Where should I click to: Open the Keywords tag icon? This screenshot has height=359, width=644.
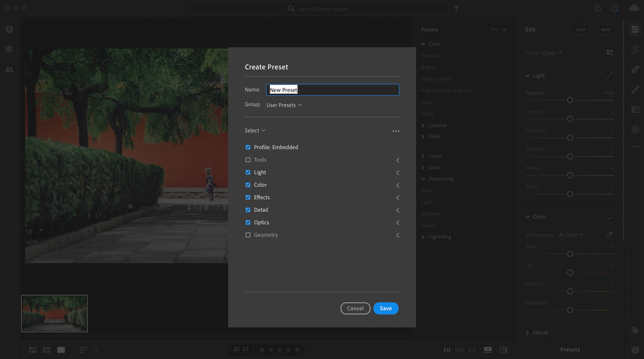click(x=635, y=330)
